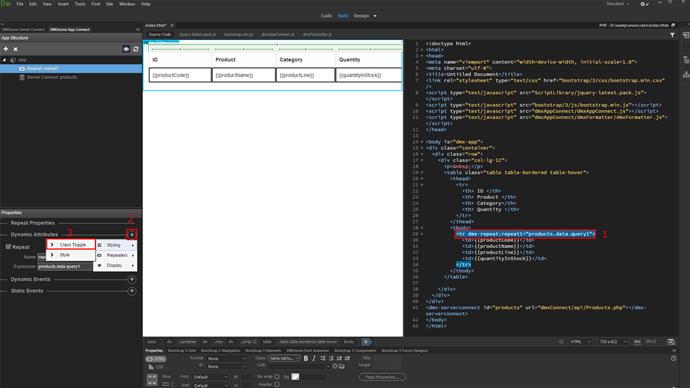Open the Site menu
Screen dimensions: 690x388
coord(110,4)
